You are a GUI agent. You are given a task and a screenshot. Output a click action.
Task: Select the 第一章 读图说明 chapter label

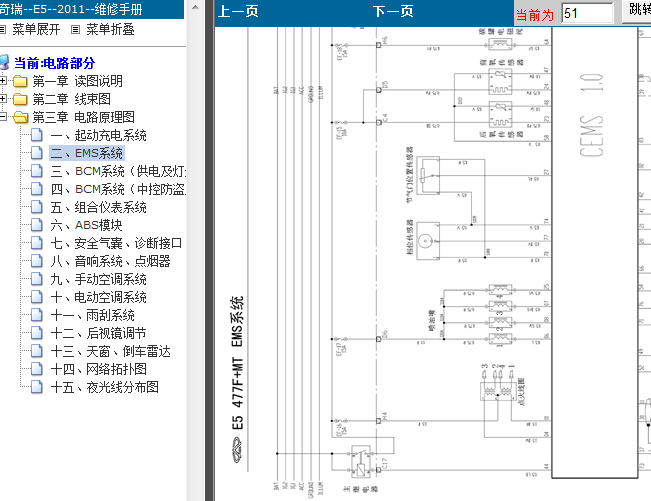(x=78, y=81)
